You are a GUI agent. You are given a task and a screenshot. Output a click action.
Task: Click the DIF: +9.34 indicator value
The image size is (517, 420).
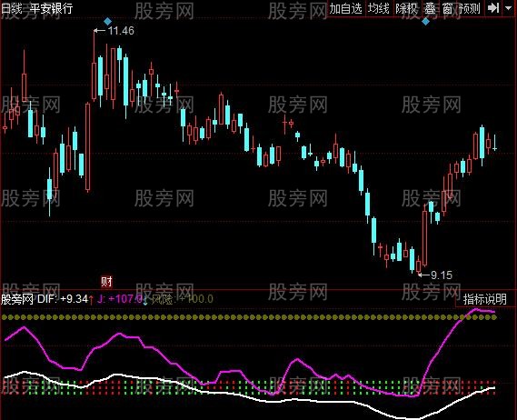pyautogui.click(x=63, y=299)
